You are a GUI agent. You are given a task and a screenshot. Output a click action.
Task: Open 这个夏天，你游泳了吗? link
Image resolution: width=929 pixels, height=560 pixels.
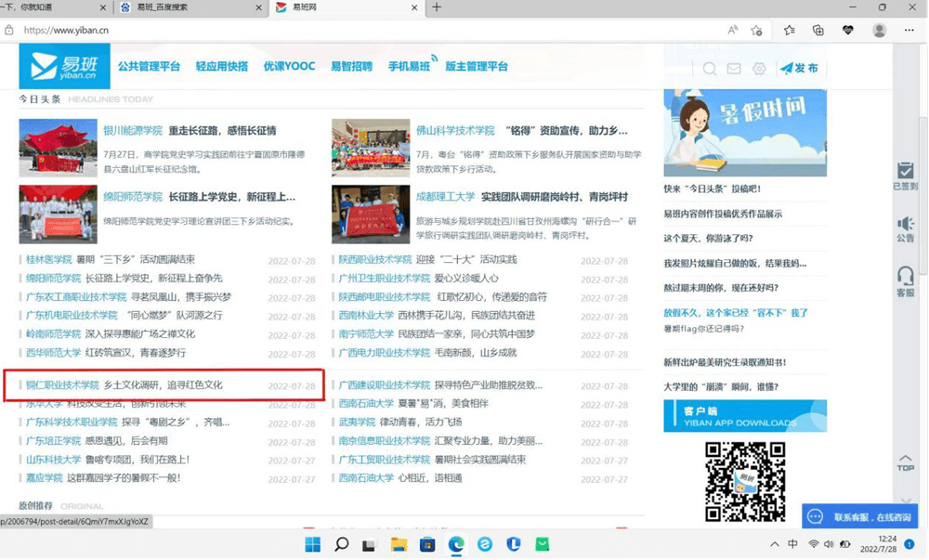pyautogui.click(x=708, y=238)
